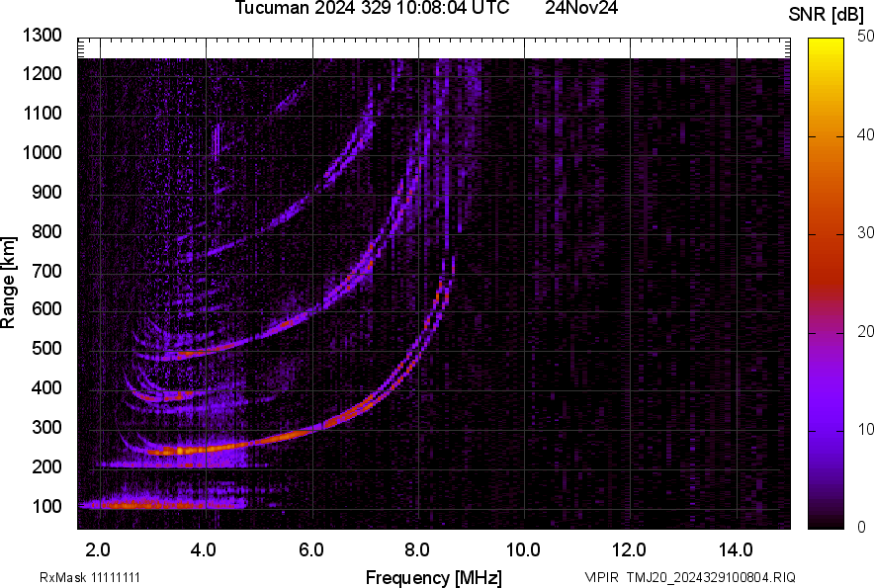Click the range tick label '1200'
The width and height of the screenshot is (874, 588).
42,73
